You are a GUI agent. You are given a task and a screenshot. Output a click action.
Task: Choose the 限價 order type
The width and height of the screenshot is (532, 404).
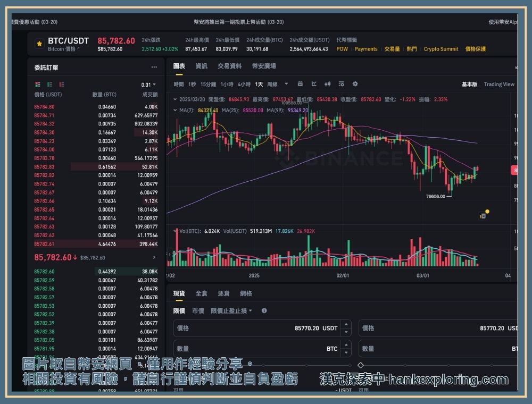[x=179, y=311]
